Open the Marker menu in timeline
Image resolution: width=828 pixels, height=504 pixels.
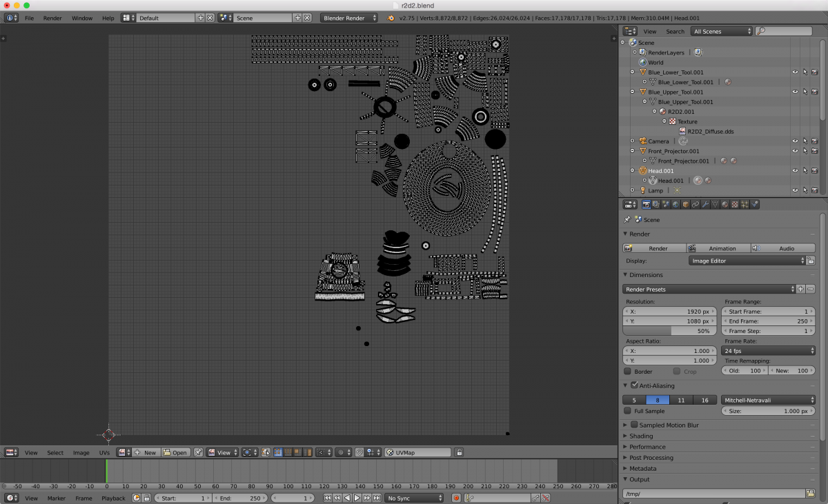57,498
